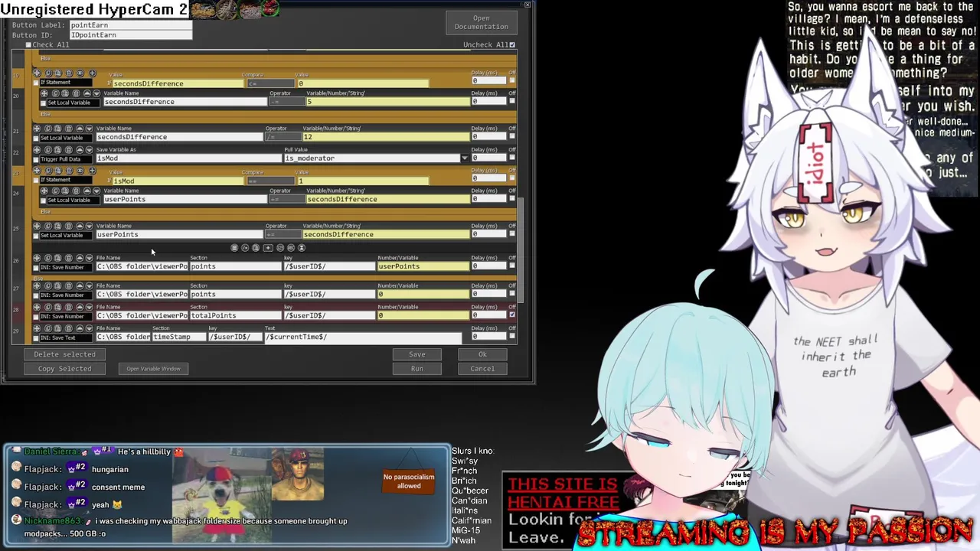Click the Section field containing totalPoints
Image resolution: width=980 pixels, height=551 pixels.
236,315
